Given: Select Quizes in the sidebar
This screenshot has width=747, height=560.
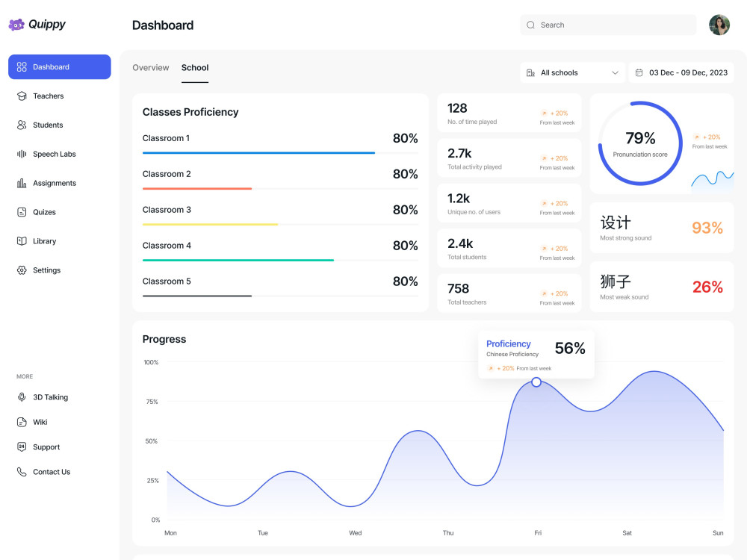Looking at the screenshot, I should pos(44,212).
